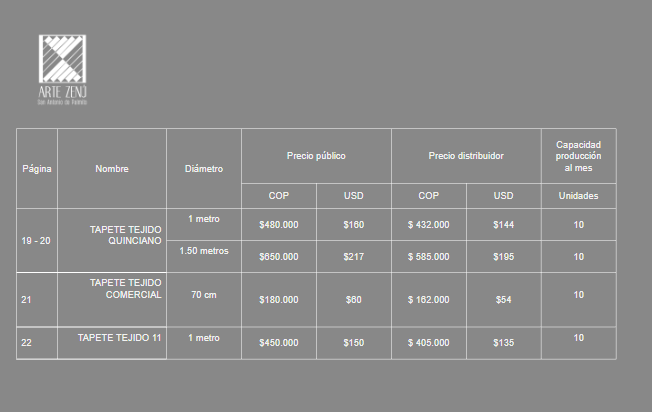Select the page 19 - 20 cell
This screenshot has width=652, height=412.
tap(37, 240)
